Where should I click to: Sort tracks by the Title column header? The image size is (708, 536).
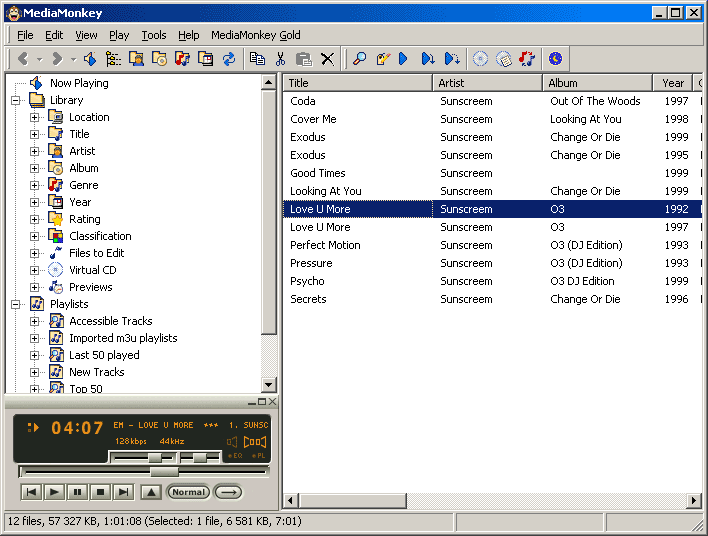click(358, 83)
